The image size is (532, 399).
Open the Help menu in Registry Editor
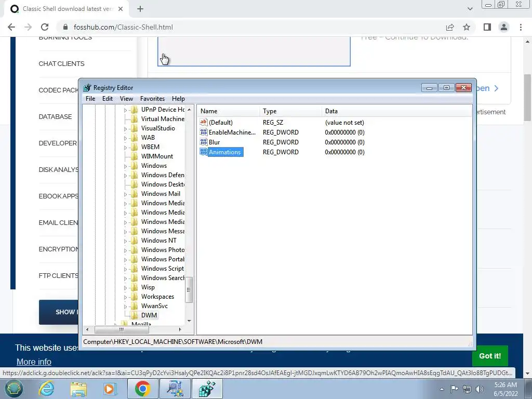178,98
